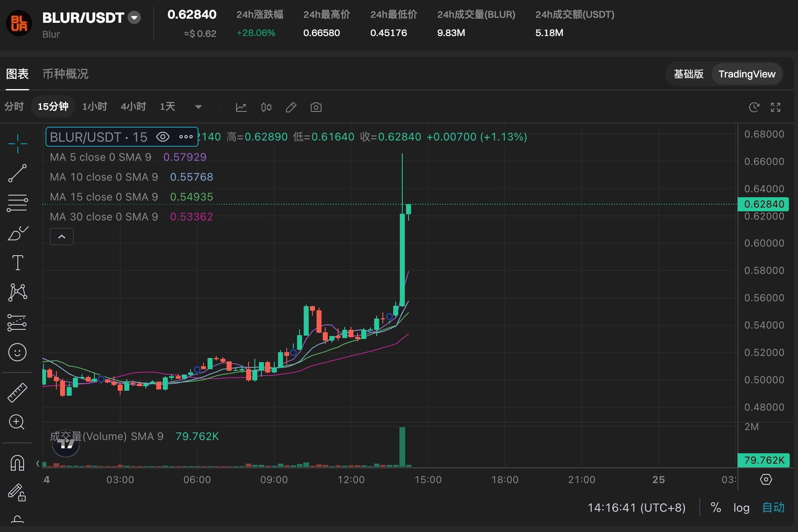Viewport: 798px width, 532px height.
Task: Click the 24h low price 0.45176
Action: coord(389,33)
